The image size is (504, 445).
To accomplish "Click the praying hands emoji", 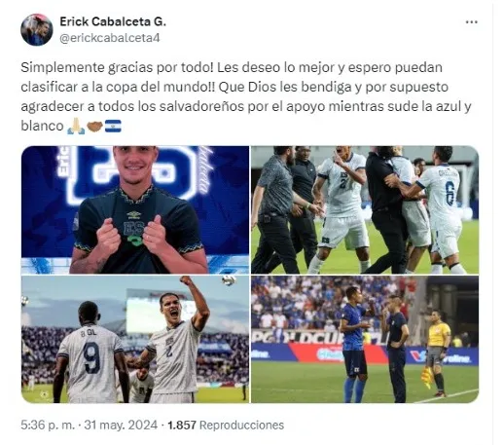I will (x=76, y=126).
